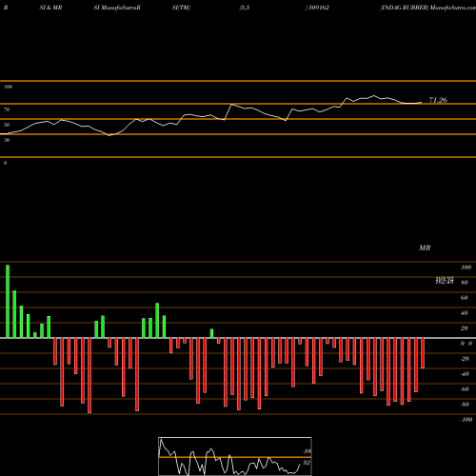Screen dimensions: 476x476
Task: Click the last red bar on the right
Action: pyautogui.click(x=423, y=353)
